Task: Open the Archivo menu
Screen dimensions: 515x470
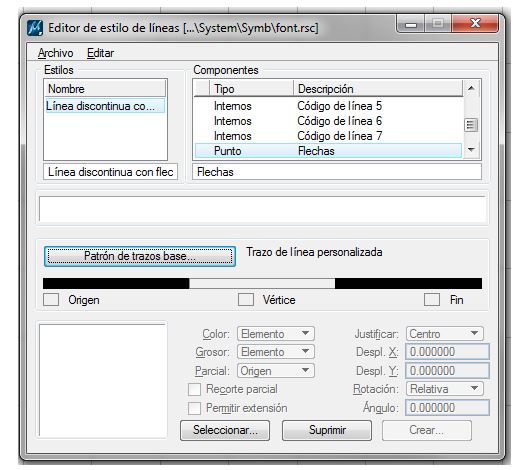Action: pos(55,53)
